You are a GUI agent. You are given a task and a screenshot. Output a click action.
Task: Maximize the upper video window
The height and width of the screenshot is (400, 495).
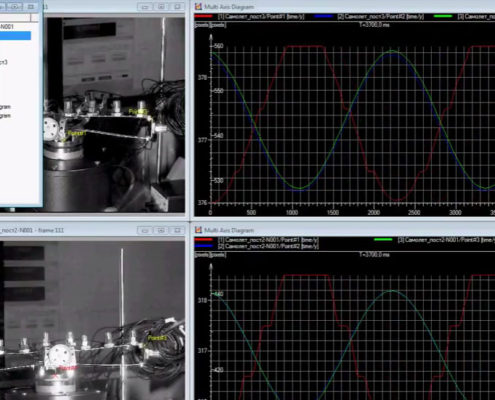(161, 6)
